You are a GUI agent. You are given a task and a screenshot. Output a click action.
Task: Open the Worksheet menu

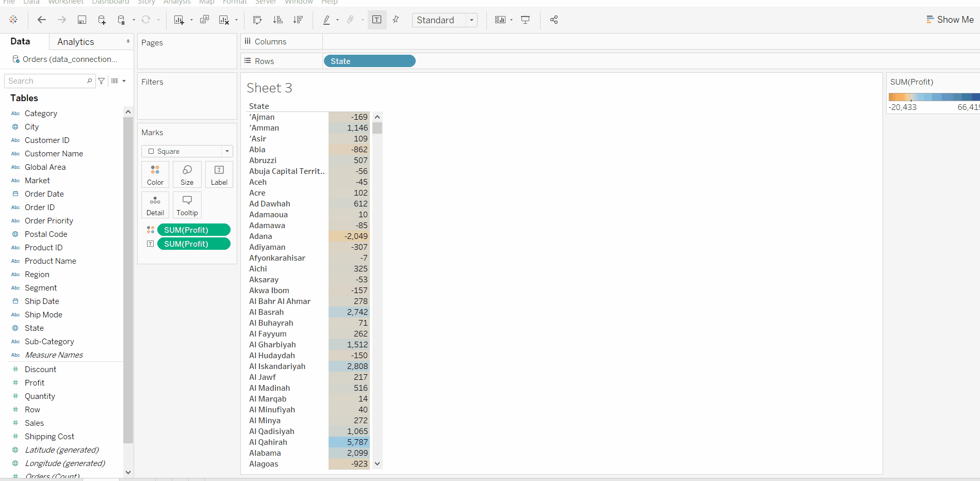[x=66, y=2]
